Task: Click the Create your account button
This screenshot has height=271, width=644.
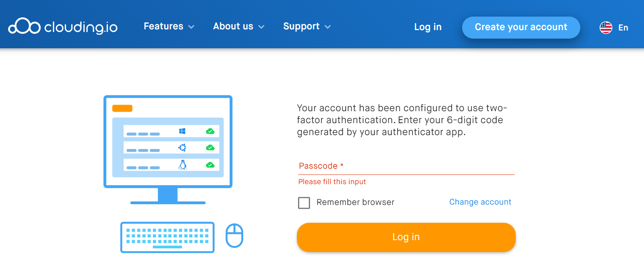Action: coord(521,27)
